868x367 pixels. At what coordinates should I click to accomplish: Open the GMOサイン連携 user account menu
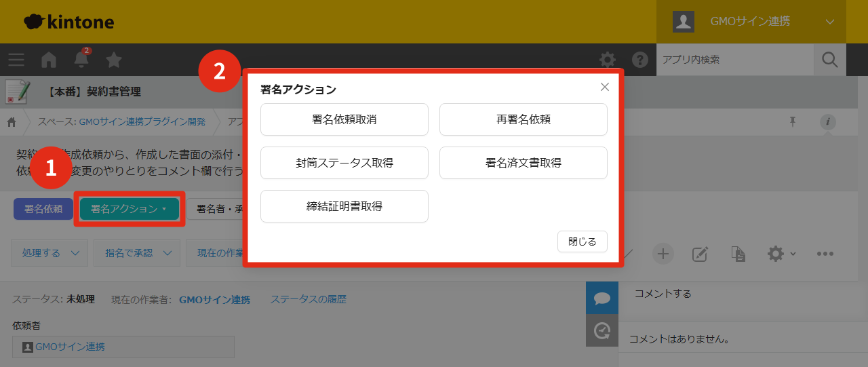click(751, 22)
